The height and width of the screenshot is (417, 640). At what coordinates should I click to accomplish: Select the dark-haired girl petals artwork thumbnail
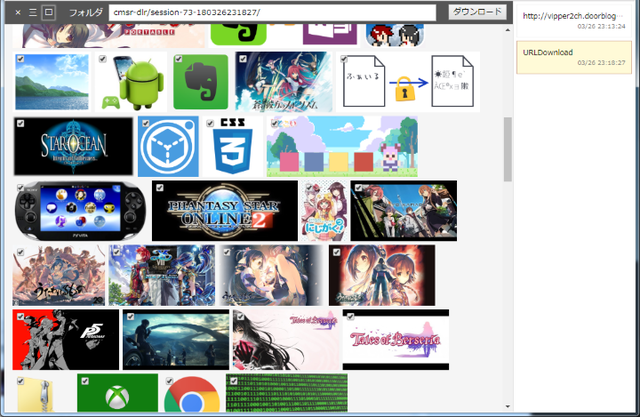(272, 275)
